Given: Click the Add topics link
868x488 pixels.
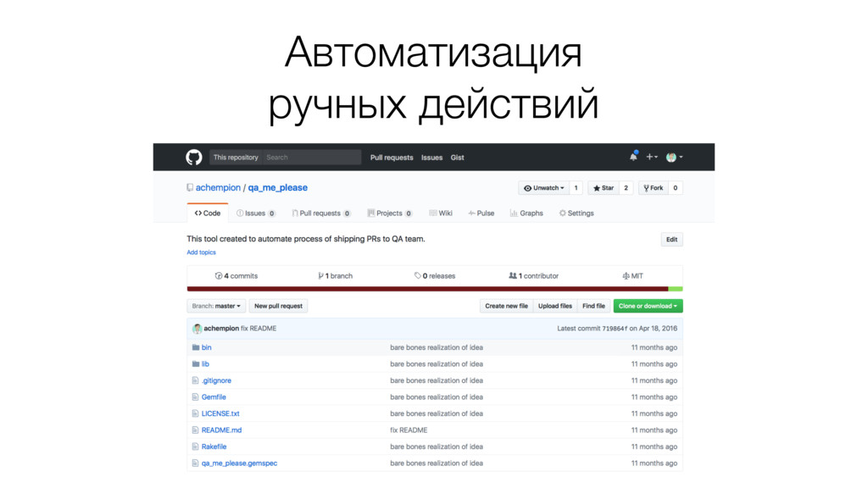Looking at the screenshot, I should (201, 252).
